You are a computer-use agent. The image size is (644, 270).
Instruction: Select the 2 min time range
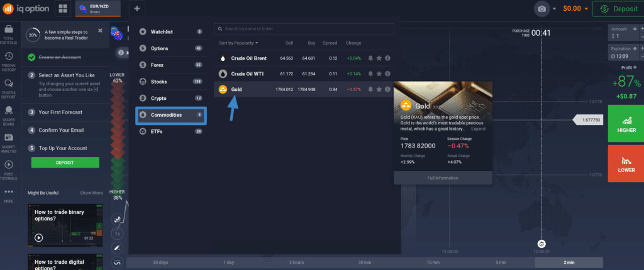[569, 262]
